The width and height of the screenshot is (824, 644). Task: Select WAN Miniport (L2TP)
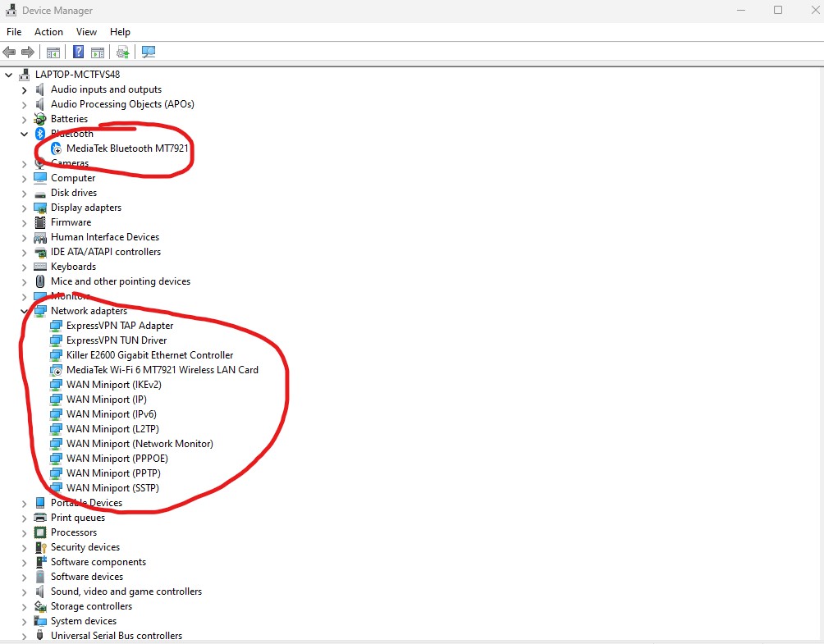pos(112,428)
